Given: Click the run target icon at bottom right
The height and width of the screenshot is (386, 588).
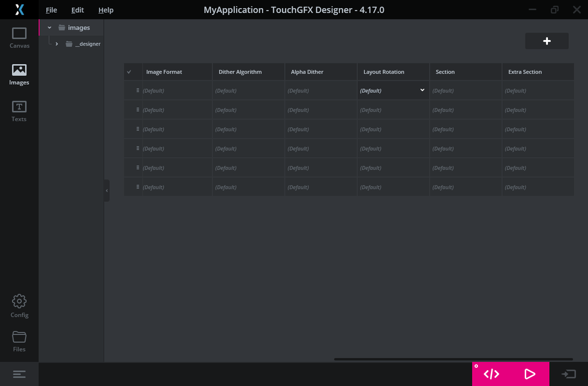Looking at the screenshot, I should click(569, 374).
